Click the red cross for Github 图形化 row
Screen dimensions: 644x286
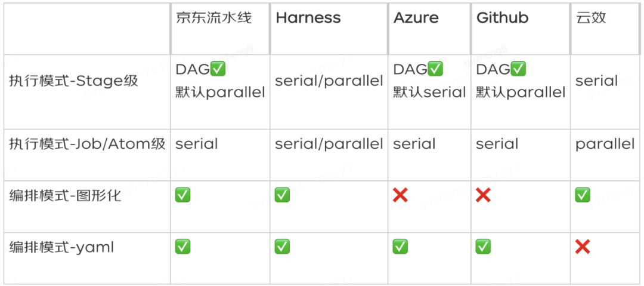click(483, 195)
